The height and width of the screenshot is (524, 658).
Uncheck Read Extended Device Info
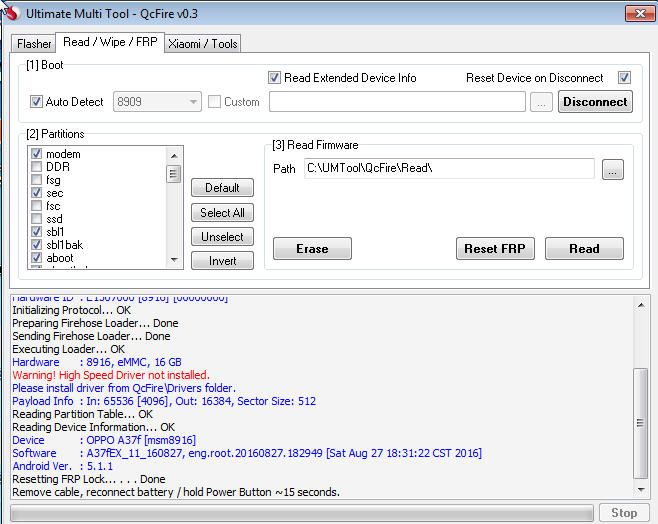(x=275, y=78)
